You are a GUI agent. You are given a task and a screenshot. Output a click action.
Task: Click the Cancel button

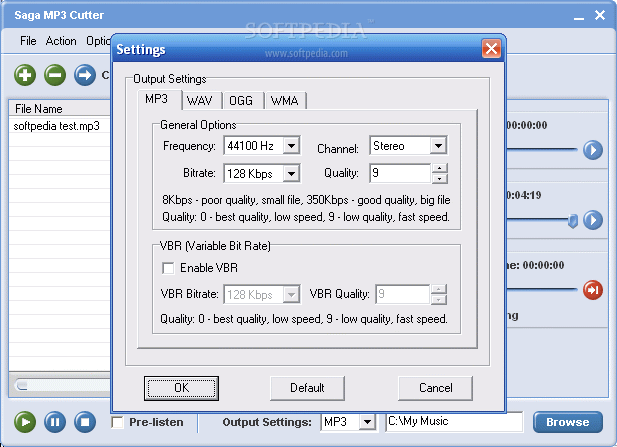tap(435, 388)
